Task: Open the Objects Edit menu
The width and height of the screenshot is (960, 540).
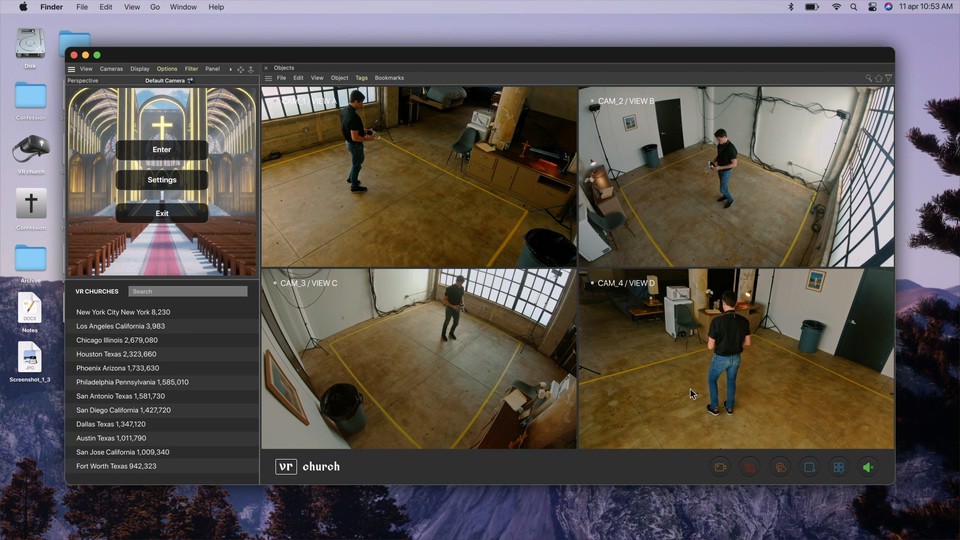Action: pos(298,78)
